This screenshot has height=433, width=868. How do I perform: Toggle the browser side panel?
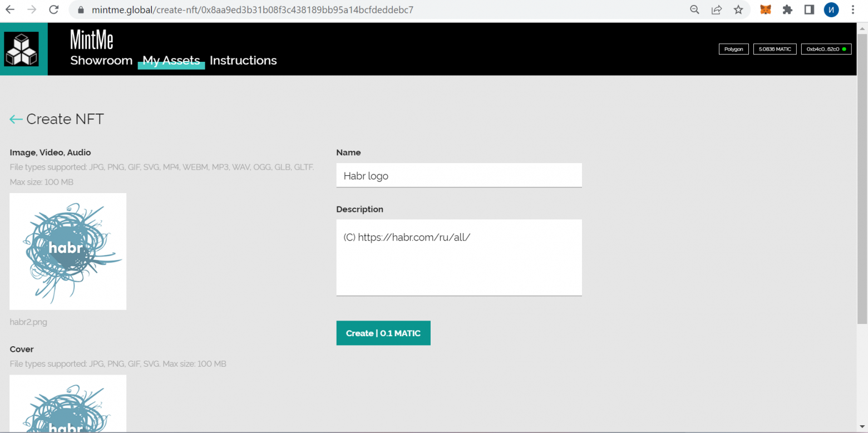[x=809, y=9]
